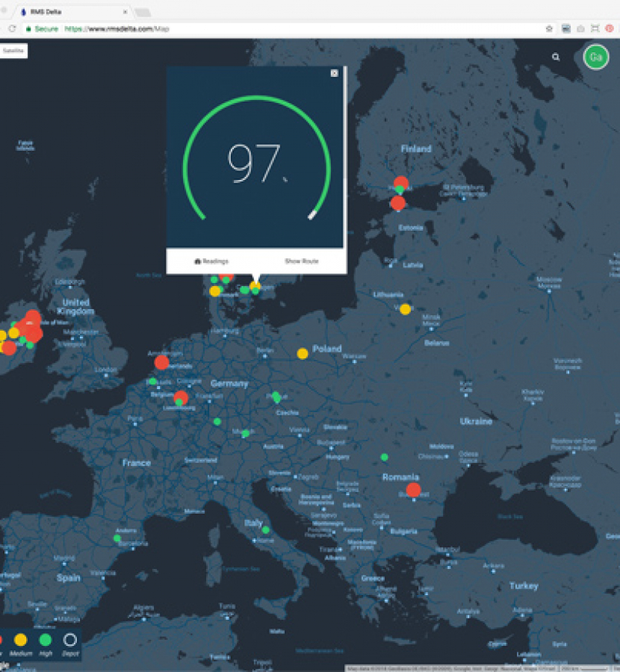
Task: Open a new browser tab
Action: (143, 13)
